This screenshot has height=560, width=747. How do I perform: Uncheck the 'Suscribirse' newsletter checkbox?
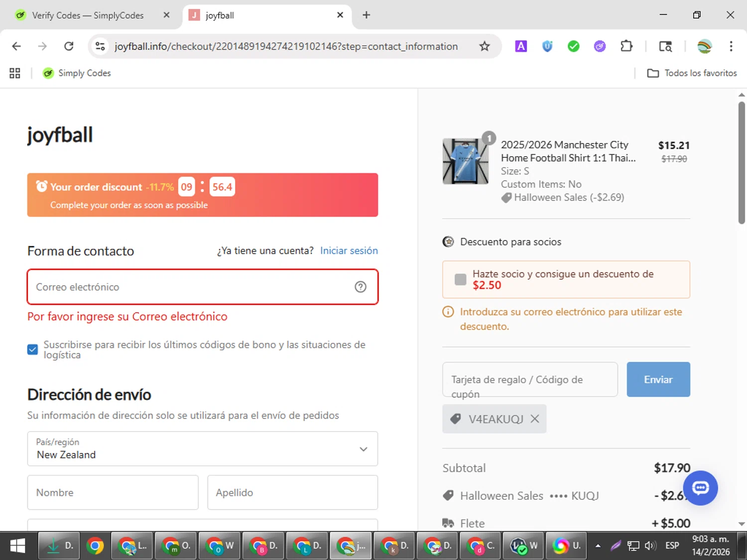[x=32, y=349]
